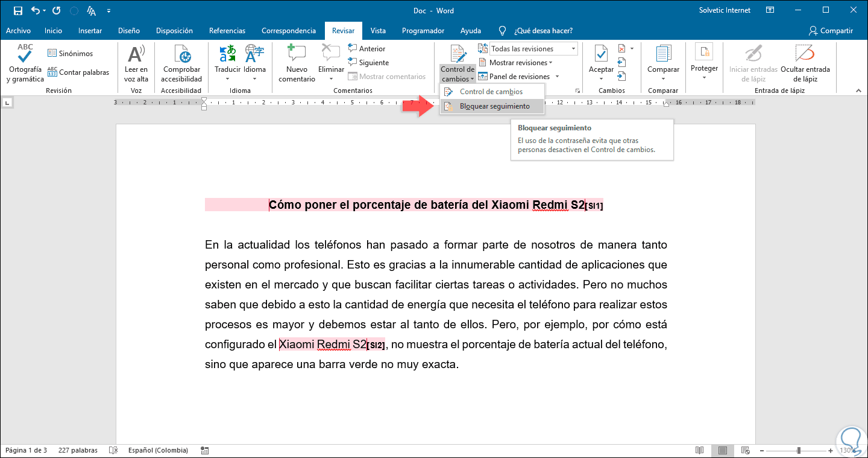This screenshot has width=868, height=458.
Task: Click Comprobar accesibilidad icon
Action: click(181, 56)
